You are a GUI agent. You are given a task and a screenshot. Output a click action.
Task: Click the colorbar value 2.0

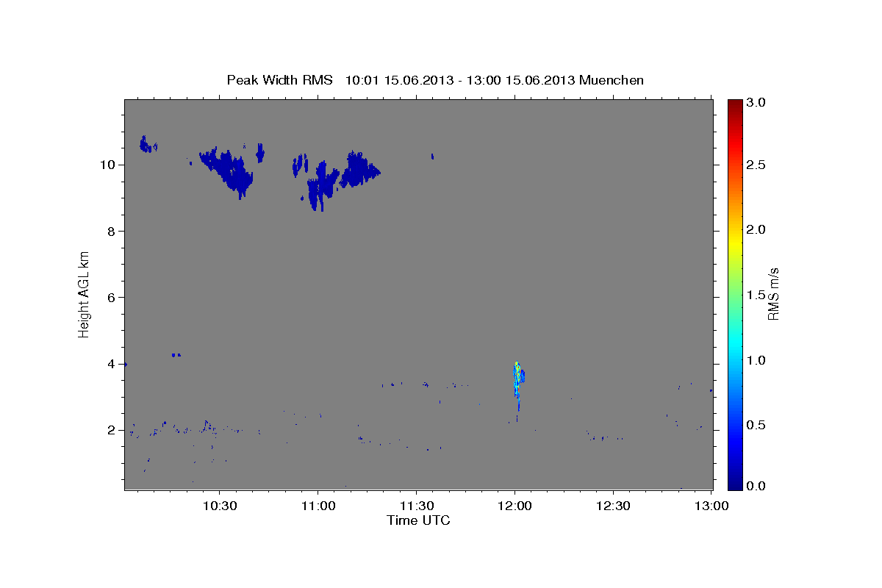click(757, 229)
